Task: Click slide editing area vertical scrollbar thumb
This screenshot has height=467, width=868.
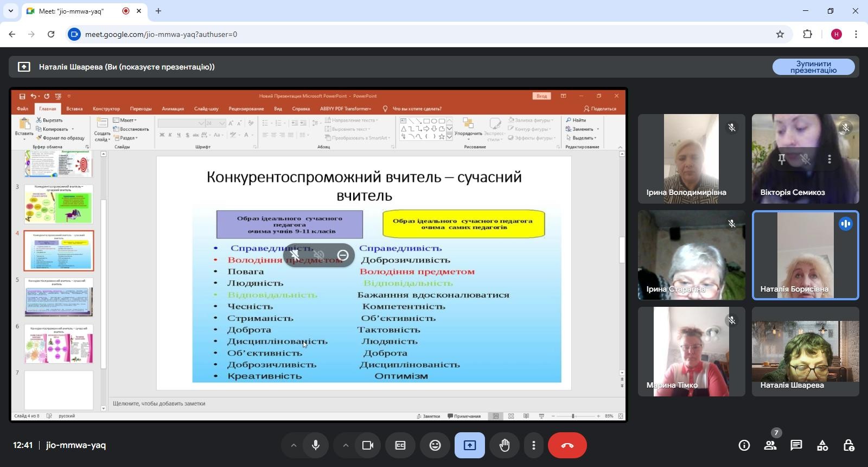Action: pyautogui.click(x=622, y=250)
